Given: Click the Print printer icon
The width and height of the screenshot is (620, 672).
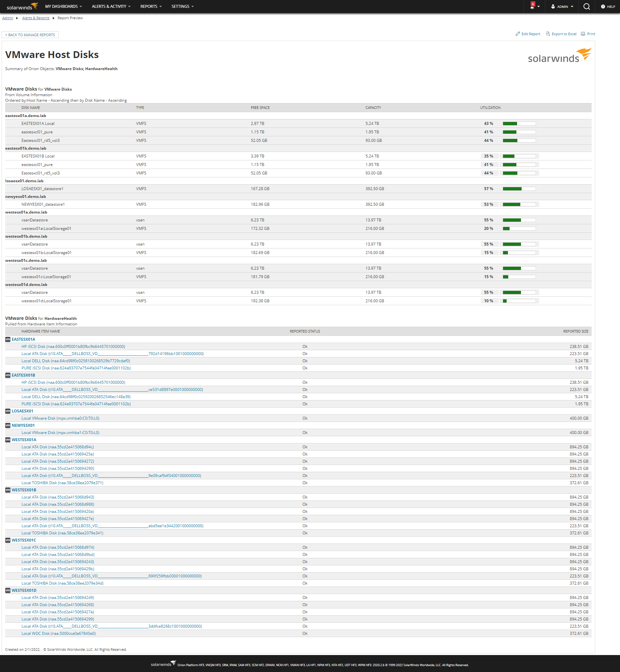Looking at the screenshot, I should (583, 34).
